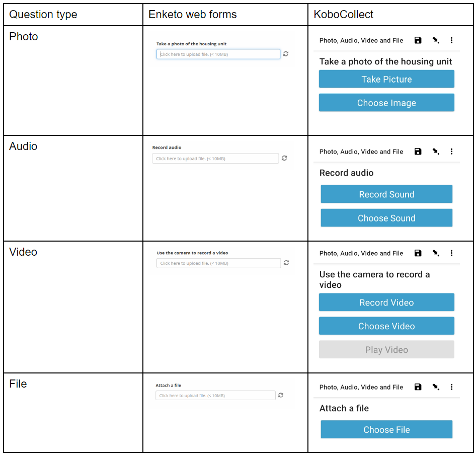Click save icon in Photo row header
Image resolution: width=476 pixels, height=455 pixels.
pyautogui.click(x=418, y=40)
